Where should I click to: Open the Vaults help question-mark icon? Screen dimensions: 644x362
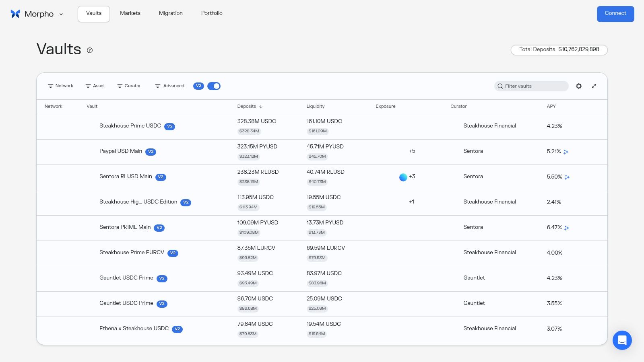[90, 50]
